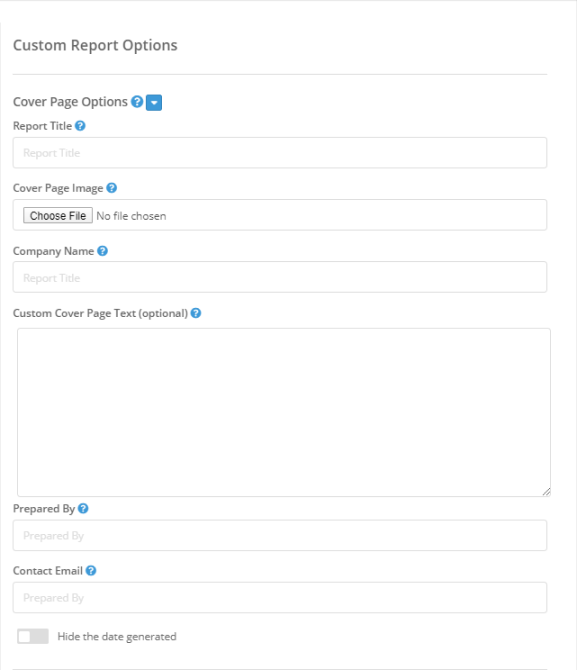Click the input field below Company Name

coord(280,277)
